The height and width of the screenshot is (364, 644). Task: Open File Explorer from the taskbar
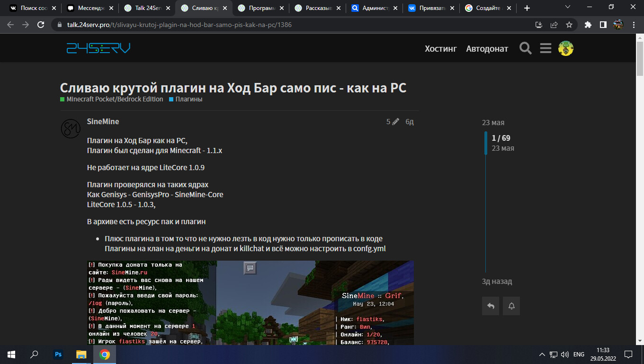tap(81, 354)
